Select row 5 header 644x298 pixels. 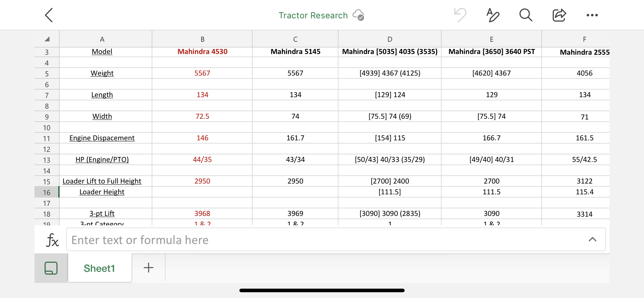click(x=47, y=74)
